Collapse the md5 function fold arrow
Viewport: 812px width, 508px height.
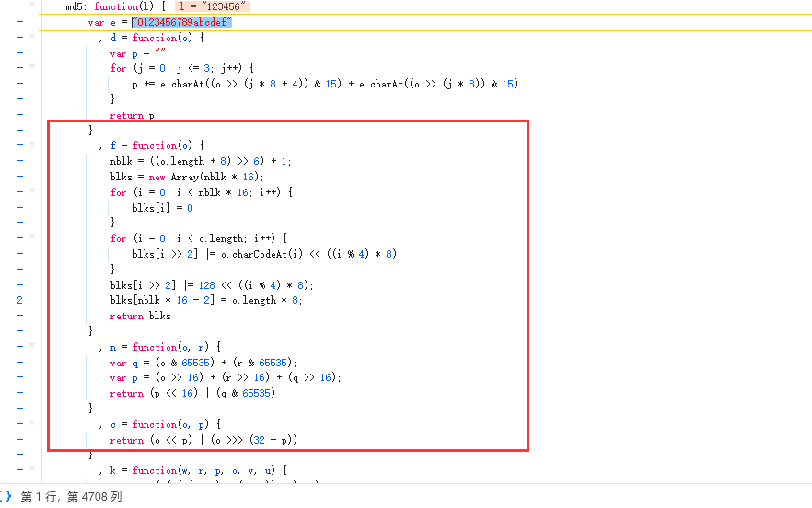33,6
